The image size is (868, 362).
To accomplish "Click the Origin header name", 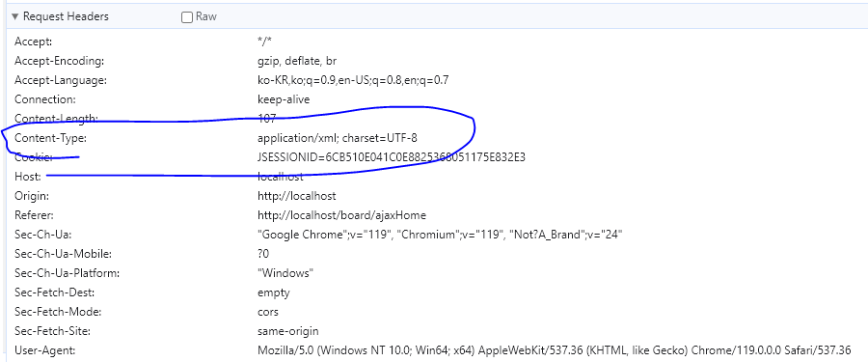I will tap(32, 196).
